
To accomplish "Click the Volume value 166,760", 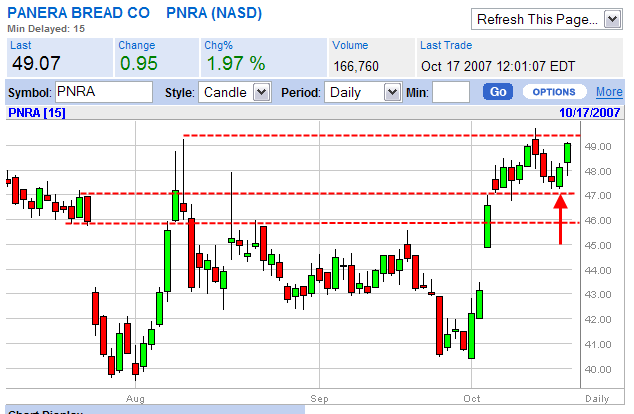I will (x=356, y=66).
